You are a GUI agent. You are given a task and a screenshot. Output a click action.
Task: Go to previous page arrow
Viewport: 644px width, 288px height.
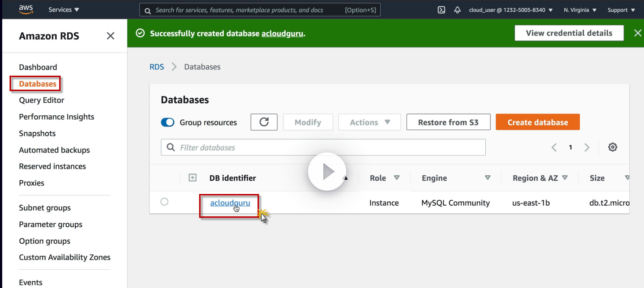pos(554,147)
